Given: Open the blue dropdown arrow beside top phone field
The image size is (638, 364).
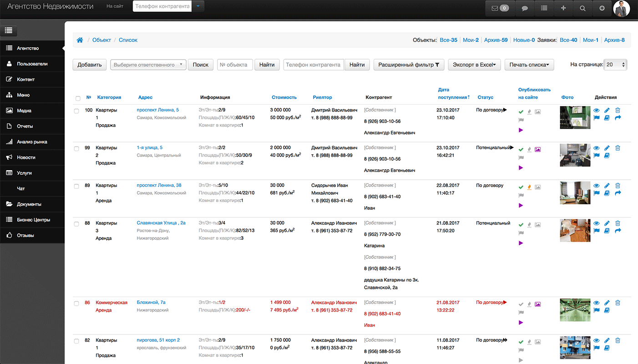Looking at the screenshot, I should click(198, 6).
